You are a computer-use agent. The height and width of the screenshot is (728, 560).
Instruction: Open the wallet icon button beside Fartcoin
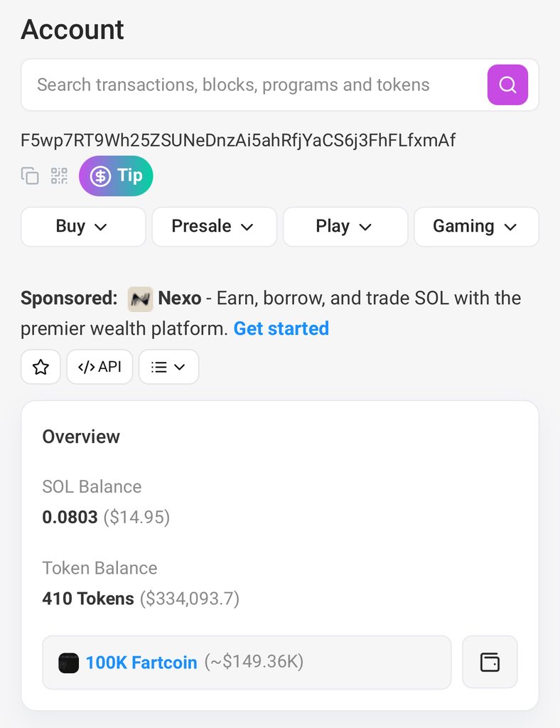(490, 662)
